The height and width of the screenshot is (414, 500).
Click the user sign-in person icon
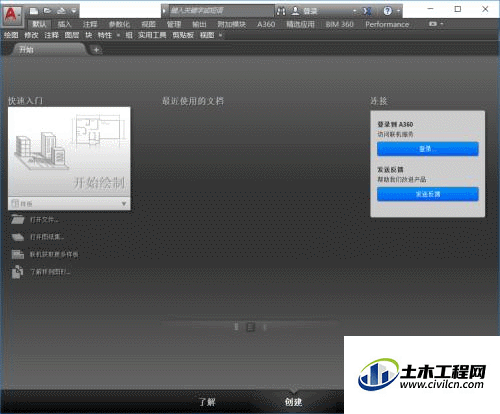(x=295, y=11)
